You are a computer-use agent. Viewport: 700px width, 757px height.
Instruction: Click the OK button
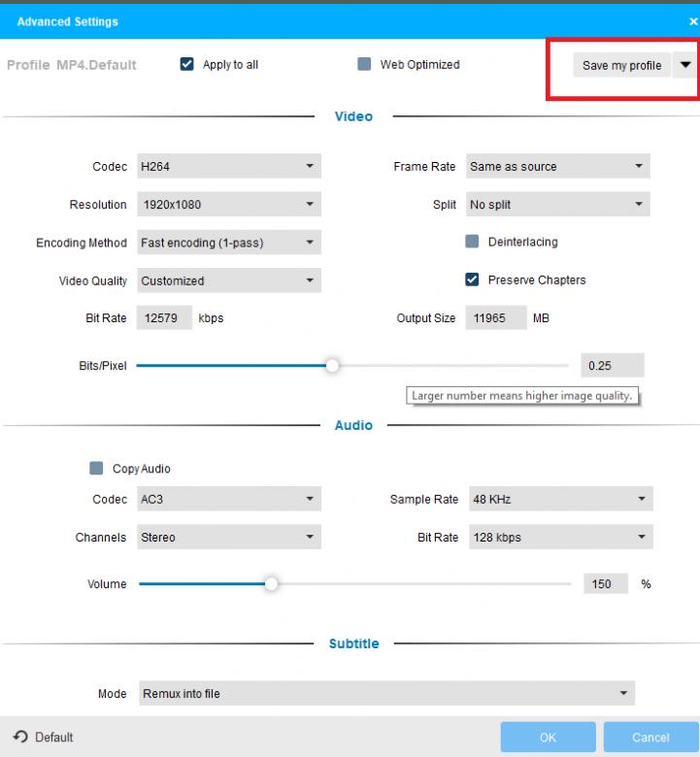[x=549, y=738]
